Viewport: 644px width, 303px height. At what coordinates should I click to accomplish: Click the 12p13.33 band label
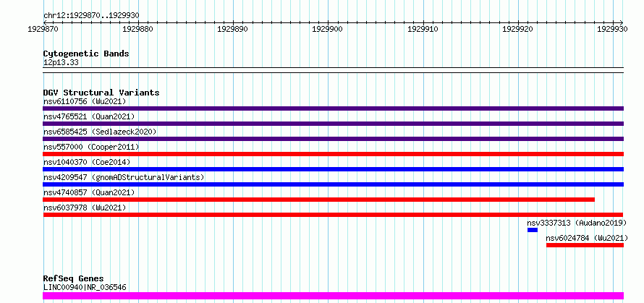[61, 63]
